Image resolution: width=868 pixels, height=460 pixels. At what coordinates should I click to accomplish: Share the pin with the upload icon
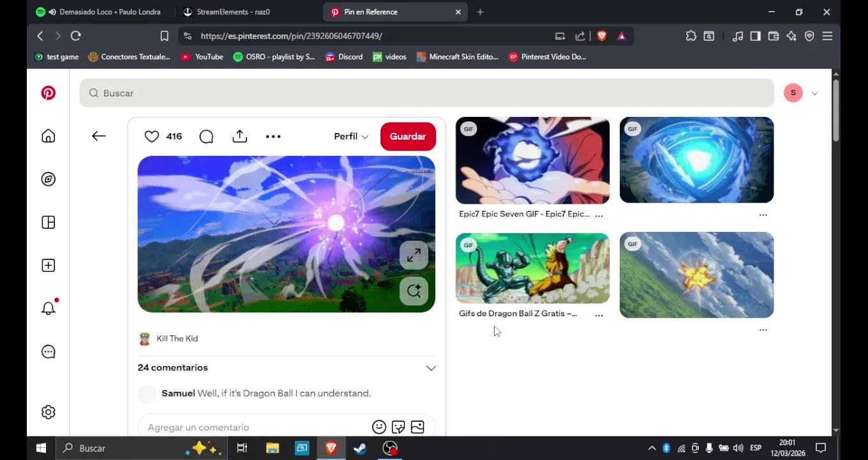click(239, 136)
